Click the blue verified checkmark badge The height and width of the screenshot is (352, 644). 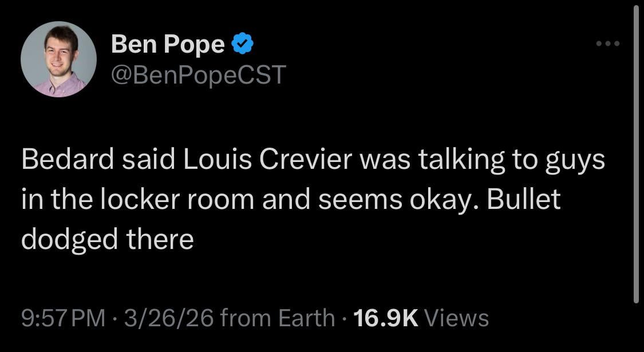coord(243,44)
